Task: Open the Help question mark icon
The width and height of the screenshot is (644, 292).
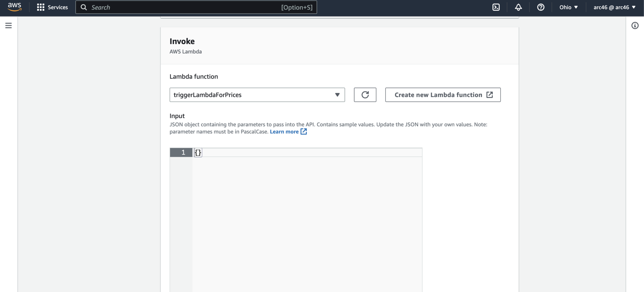Action: [540, 7]
